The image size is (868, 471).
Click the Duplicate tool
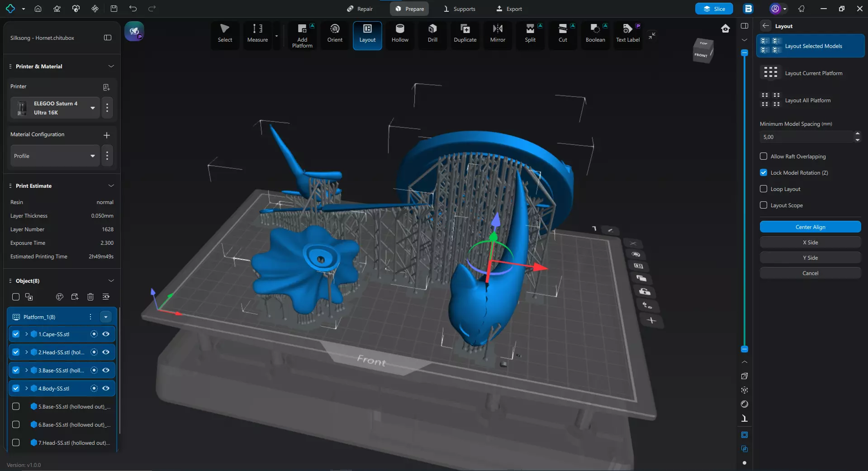click(465, 35)
